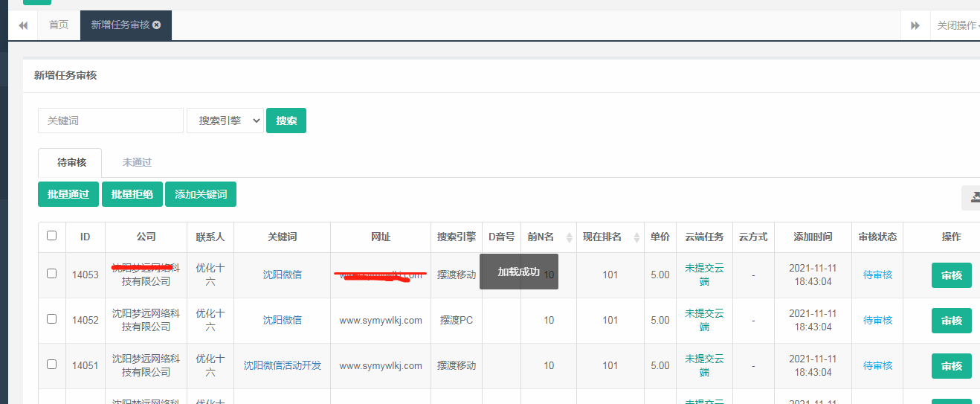Click the tab scroll-left double arrow icon
This screenshot has height=404, width=980.
[x=23, y=25]
